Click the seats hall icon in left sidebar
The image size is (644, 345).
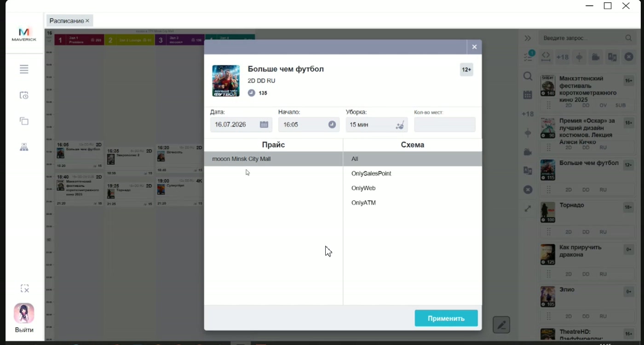24,147
